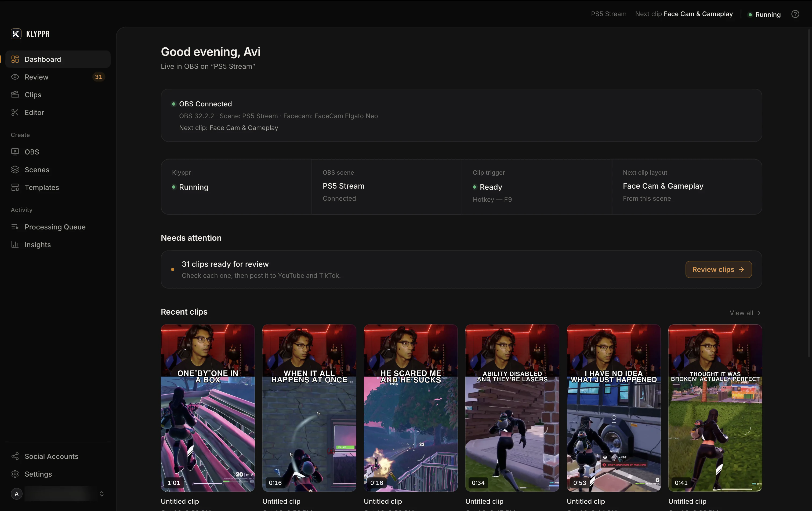Screen dimensions: 812x511
Task: Select Scenes in the sidebar
Action: 58,170
